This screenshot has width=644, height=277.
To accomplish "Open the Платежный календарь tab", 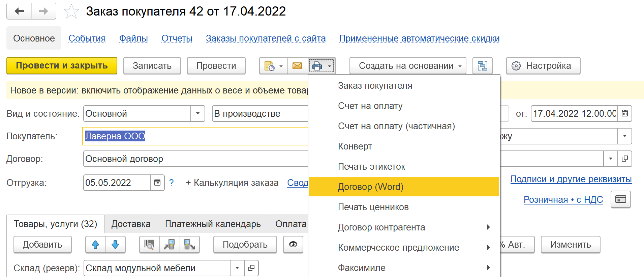I will click(x=213, y=224).
